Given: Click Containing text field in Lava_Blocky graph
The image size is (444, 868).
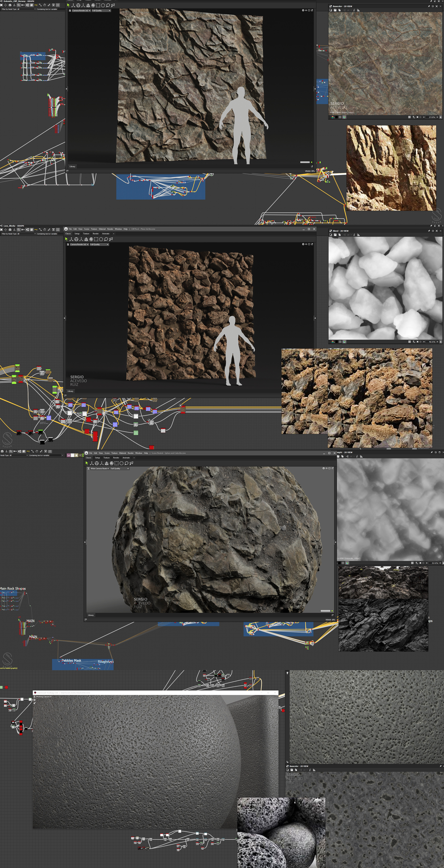Looking at the screenshot, I should 61,234.
